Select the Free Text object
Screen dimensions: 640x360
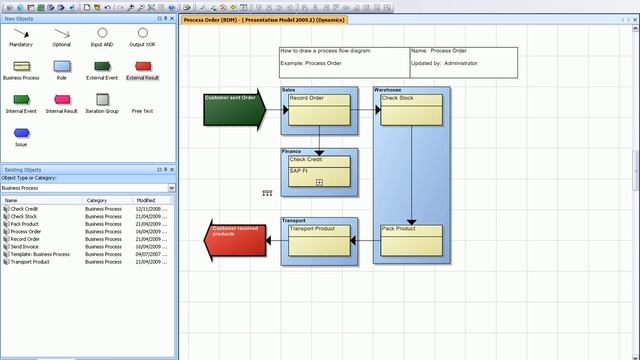[x=142, y=111]
